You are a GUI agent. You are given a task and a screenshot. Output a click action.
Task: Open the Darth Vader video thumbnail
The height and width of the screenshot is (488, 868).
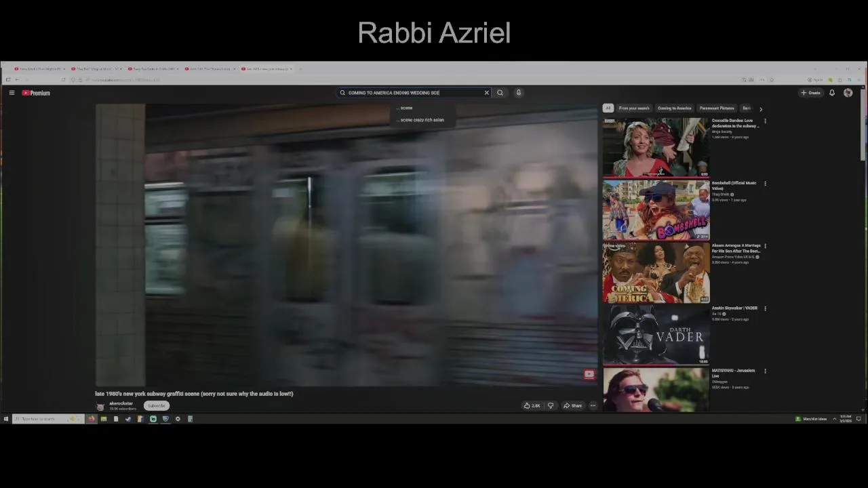[x=656, y=335]
